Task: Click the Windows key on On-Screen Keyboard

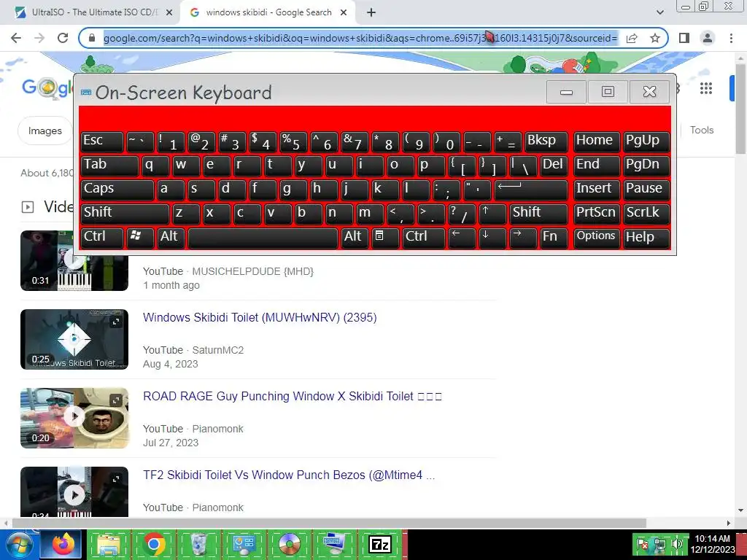Action: click(140, 237)
